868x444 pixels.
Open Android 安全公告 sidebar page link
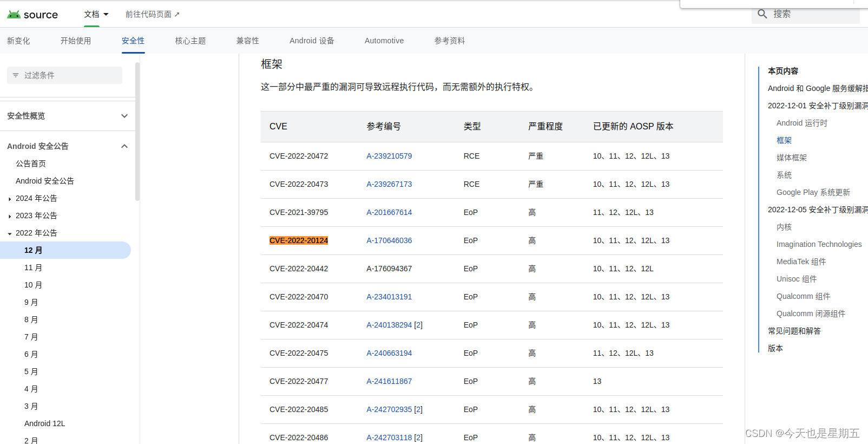pos(45,181)
